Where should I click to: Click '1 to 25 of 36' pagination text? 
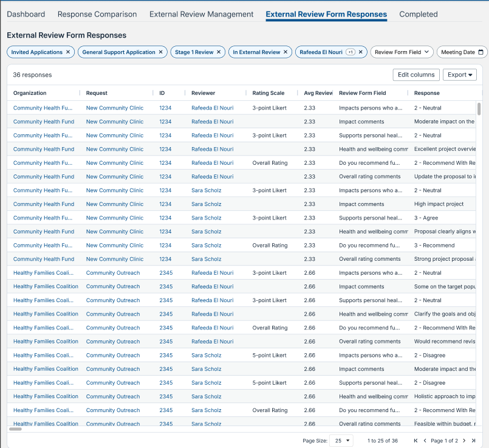coord(383,441)
